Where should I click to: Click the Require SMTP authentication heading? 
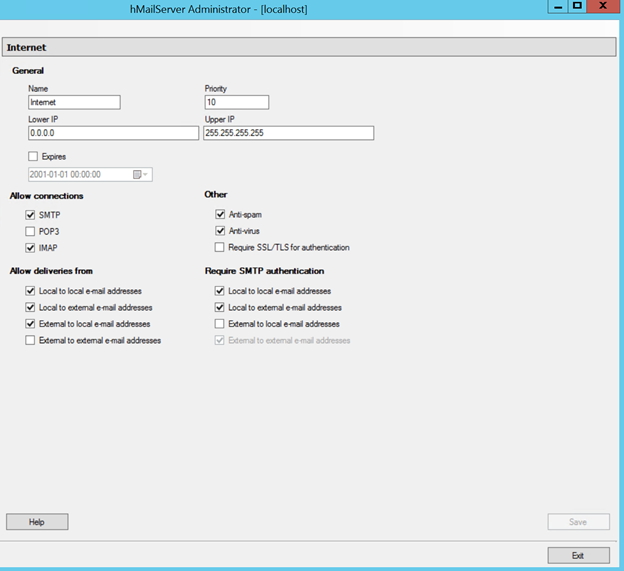264,271
